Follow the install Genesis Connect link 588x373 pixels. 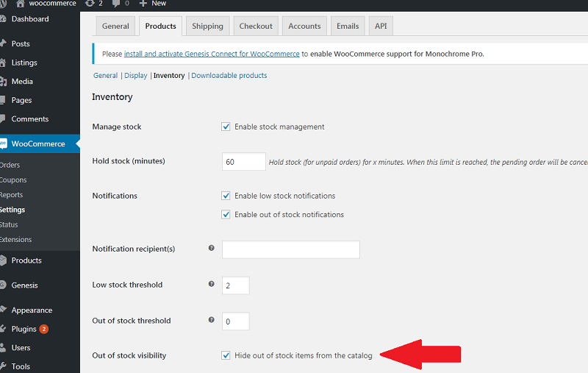tap(212, 54)
